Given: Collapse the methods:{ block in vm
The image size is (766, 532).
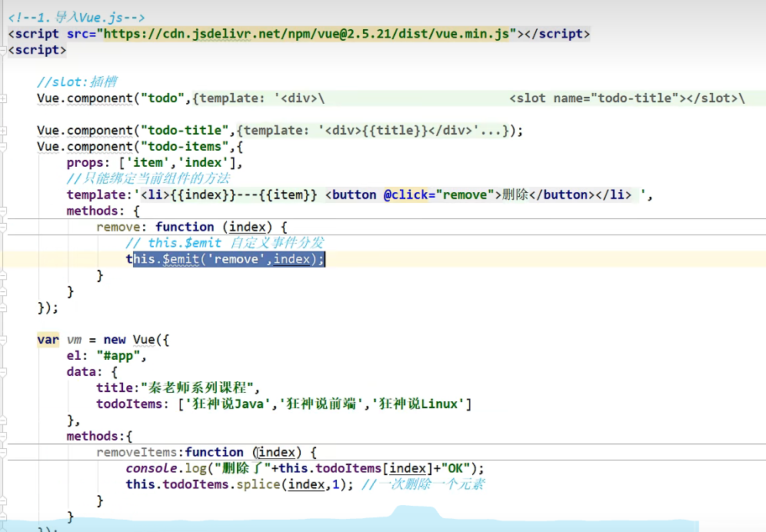Looking at the screenshot, I should (x=3, y=436).
